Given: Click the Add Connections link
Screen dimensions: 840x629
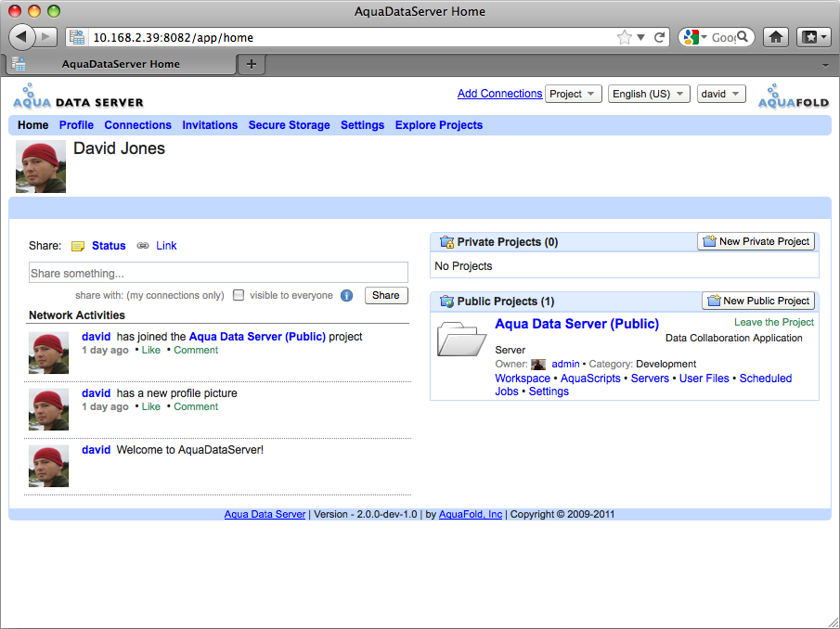Looking at the screenshot, I should pyautogui.click(x=499, y=94).
